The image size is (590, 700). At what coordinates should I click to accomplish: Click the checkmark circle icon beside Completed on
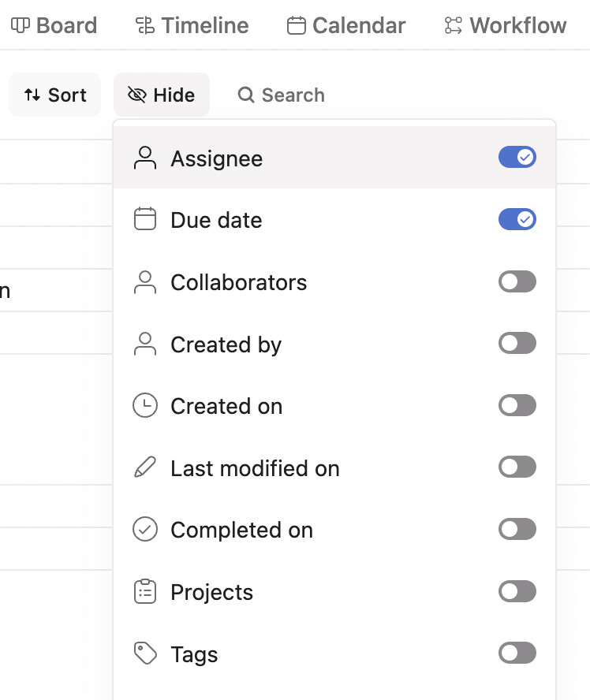tap(145, 529)
